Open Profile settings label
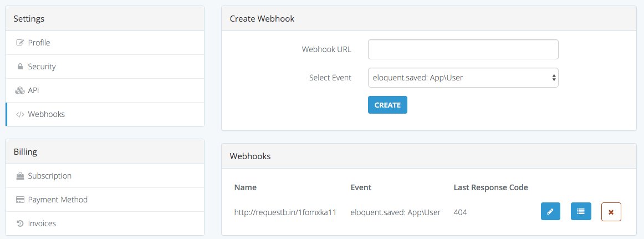This screenshot has width=644, height=239. pyautogui.click(x=39, y=43)
